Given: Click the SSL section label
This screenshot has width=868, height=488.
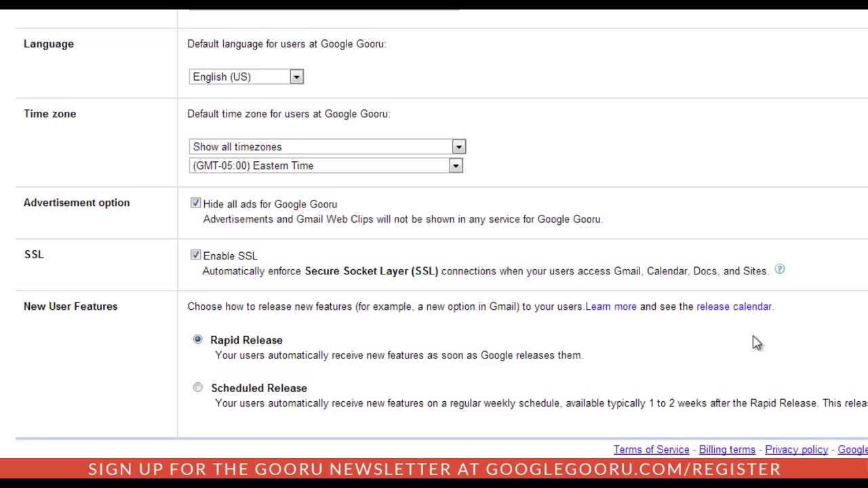Looking at the screenshot, I should [34, 254].
